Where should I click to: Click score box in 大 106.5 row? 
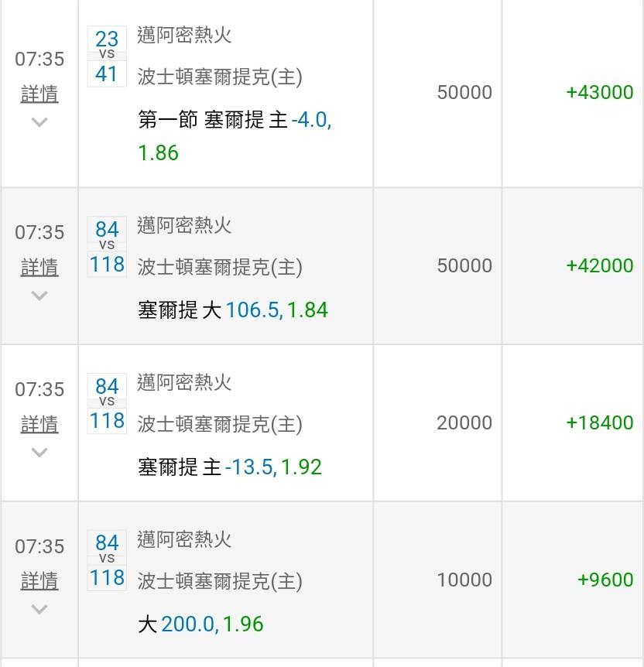coord(107,247)
